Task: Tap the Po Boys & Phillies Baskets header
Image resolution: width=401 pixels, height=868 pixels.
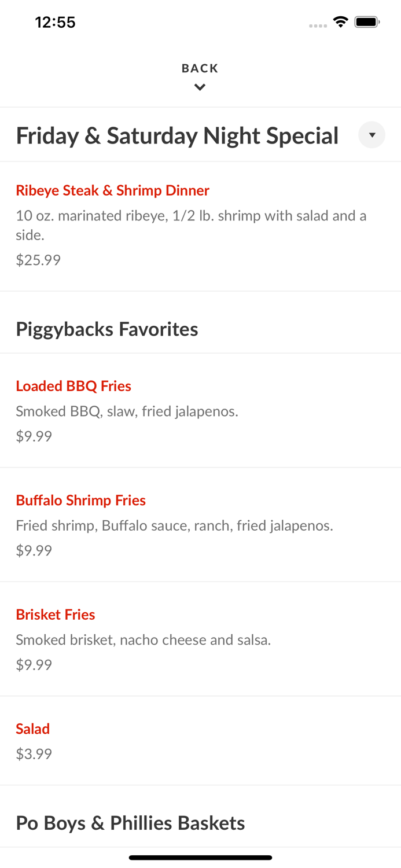Action: (130, 822)
